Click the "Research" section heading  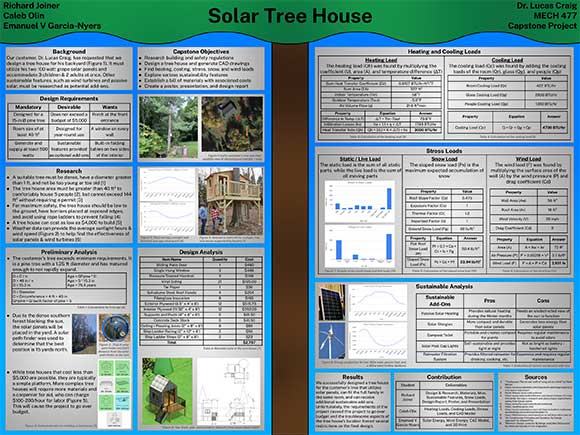coord(69,171)
